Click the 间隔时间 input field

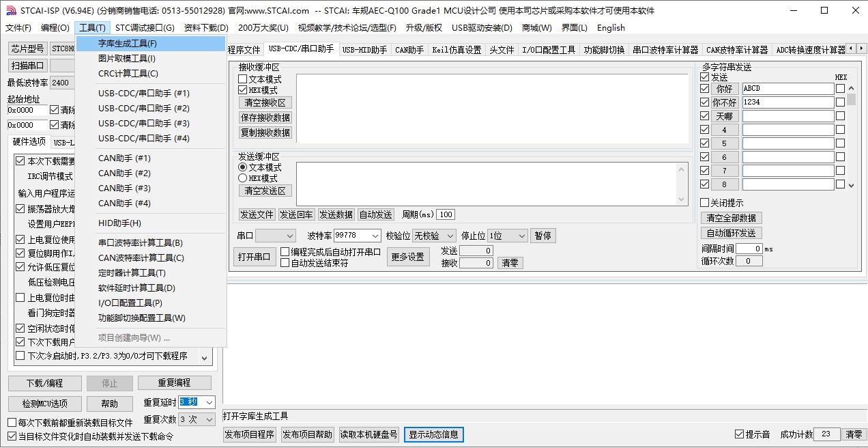coord(749,249)
